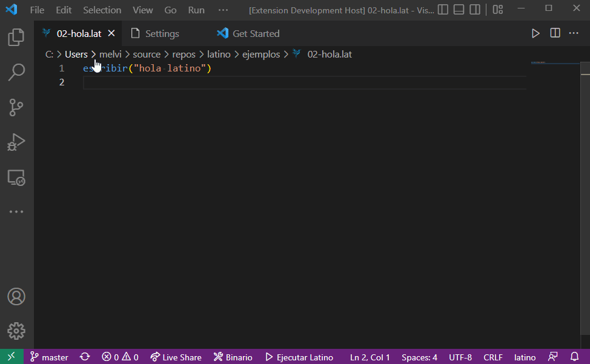Open the Edit menu
The width and height of the screenshot is (590, 364).
pyautogui.click(x=64, y=10)
